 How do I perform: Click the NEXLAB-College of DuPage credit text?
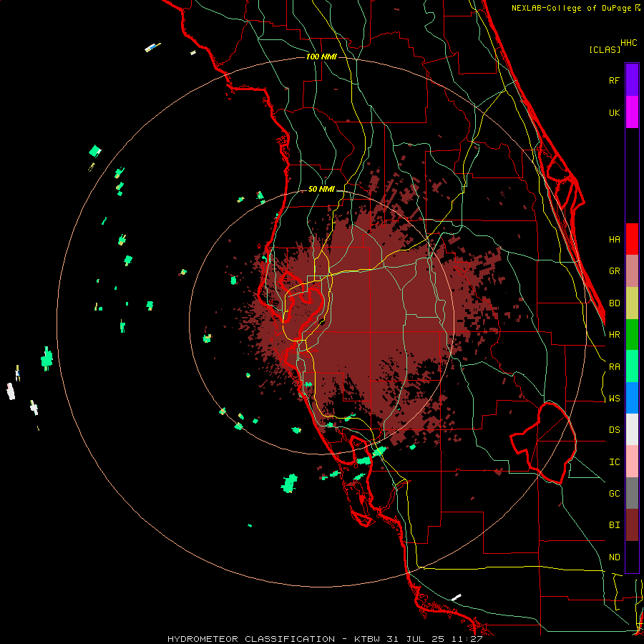point(575,8)
